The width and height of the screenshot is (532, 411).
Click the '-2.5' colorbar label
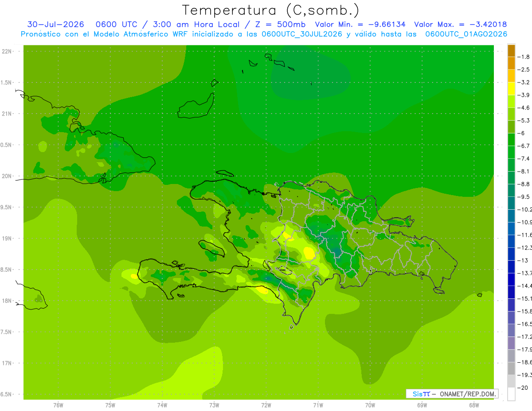click(524, 70)
